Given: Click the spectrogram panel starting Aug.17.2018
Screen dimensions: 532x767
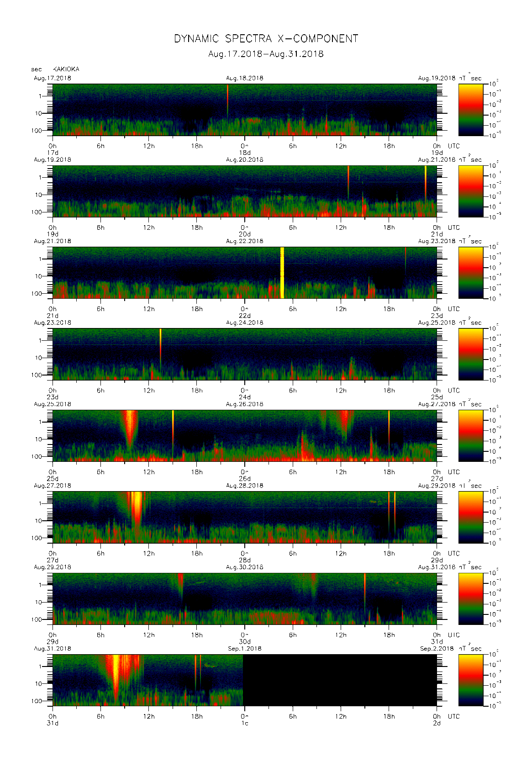Looking at the screenshot, I should pyautogui.click(x=245, y=110).
